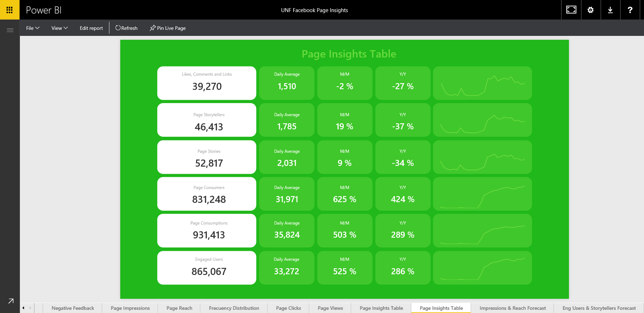Open the settings gear menu
644x313 pixels.
[591, 10]
